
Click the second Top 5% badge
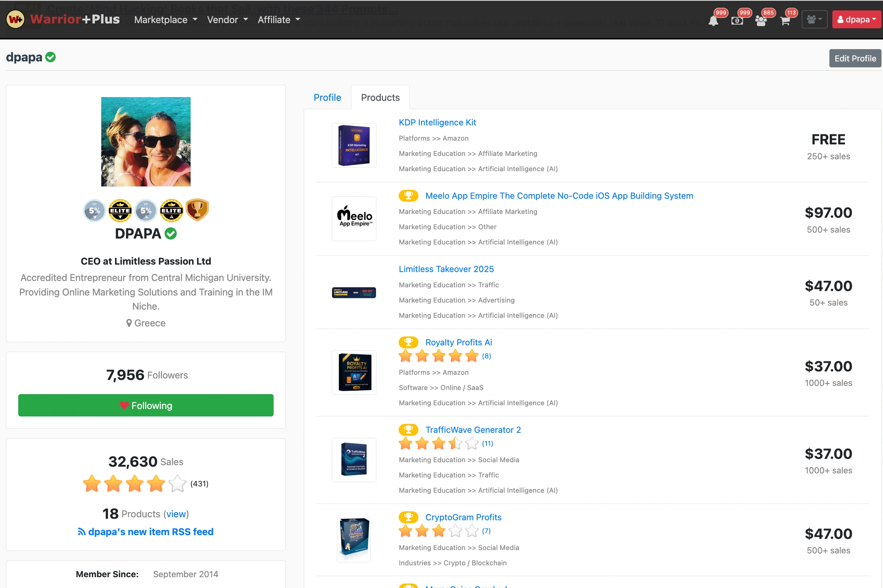click(x=146, y=210)
